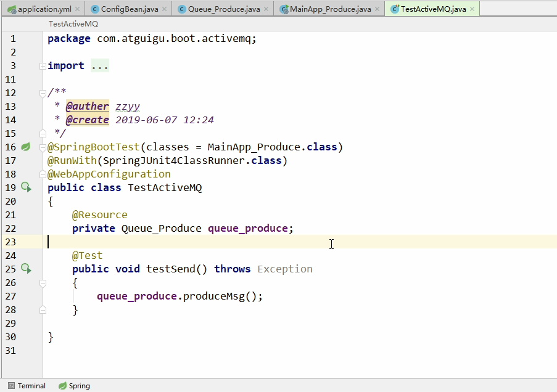
Task: Click line number 23 in the gutter
Action: click(10, 242)
